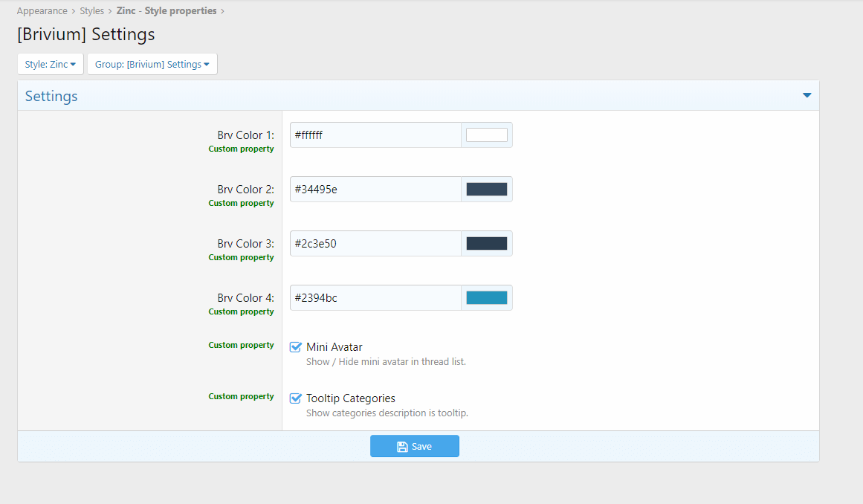Click the Brv Color 3 dark swatch

click(x=486, y=244)
